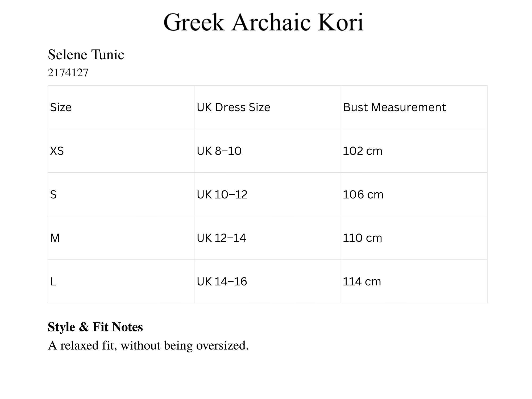
Task: Click the UK 10–12 cell
Action: coord(222,195)
